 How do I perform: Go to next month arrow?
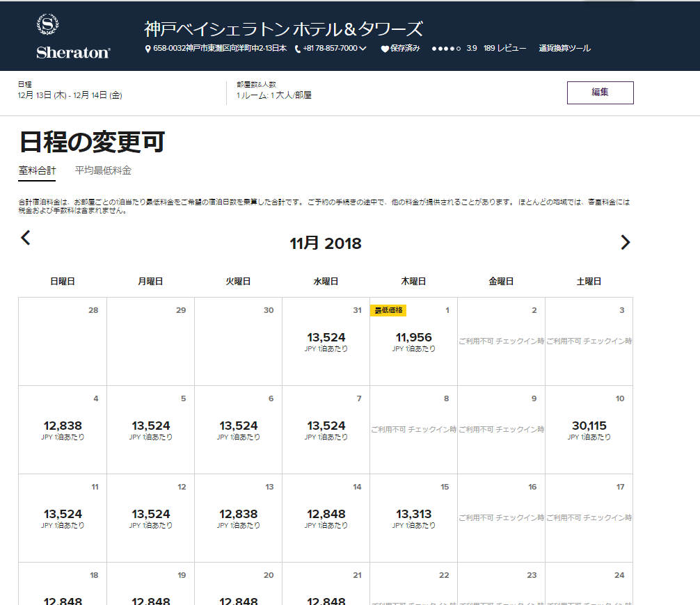[626, 242]
